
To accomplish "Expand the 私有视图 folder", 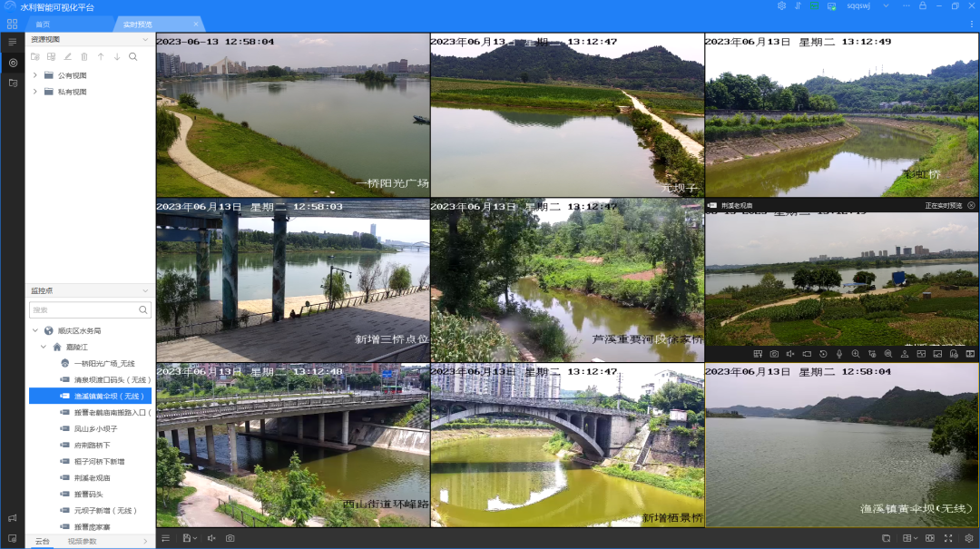I will [x=35, y=92].
